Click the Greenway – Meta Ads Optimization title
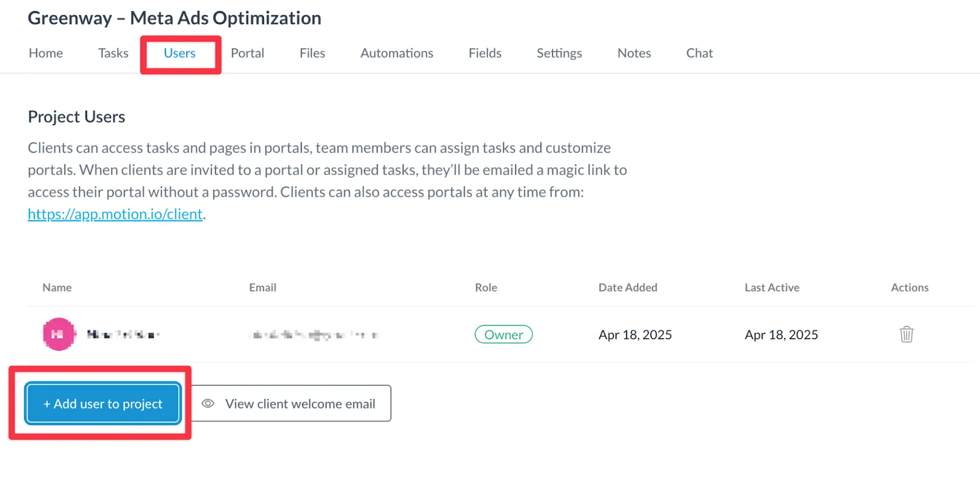Screen dimensions: 980x497 click(175, 18)
